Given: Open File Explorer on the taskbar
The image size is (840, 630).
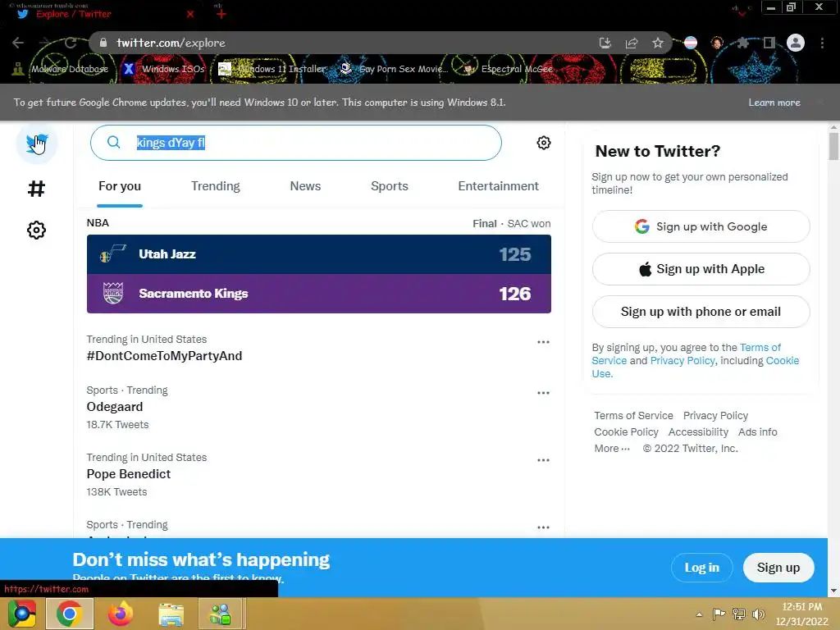Looking at the screenshot, I should pos(171,614).
